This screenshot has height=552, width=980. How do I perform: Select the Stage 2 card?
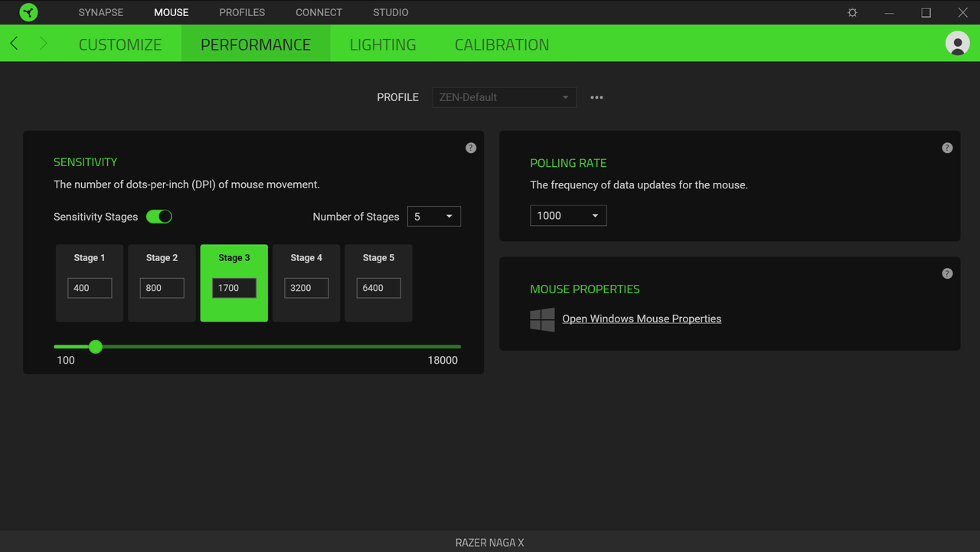162,283
